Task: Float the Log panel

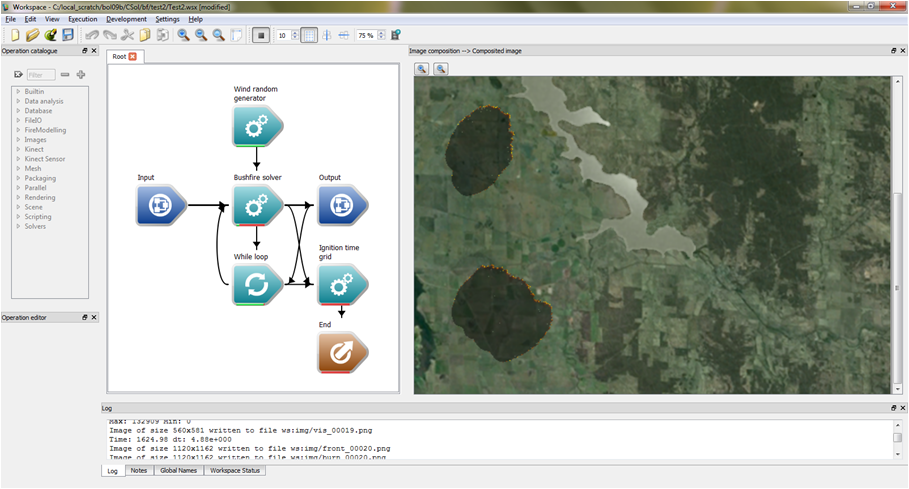Action: click(892, 408)
